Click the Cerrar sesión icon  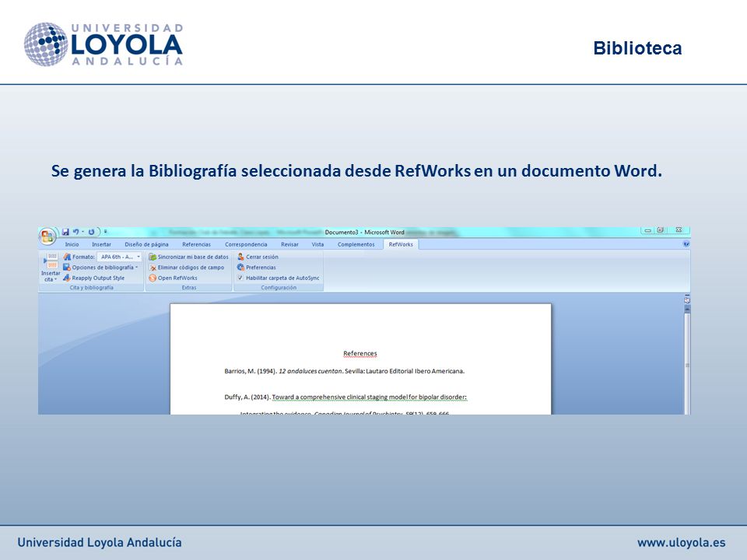point(240,257)
